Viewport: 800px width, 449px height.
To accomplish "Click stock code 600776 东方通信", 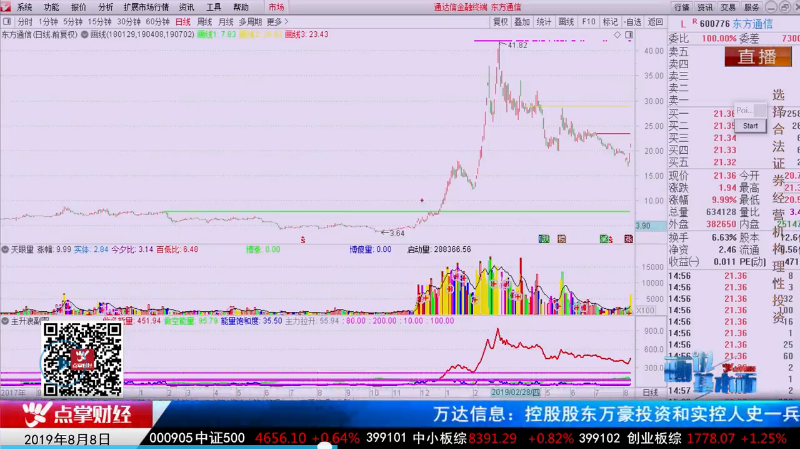I will 736,24.
